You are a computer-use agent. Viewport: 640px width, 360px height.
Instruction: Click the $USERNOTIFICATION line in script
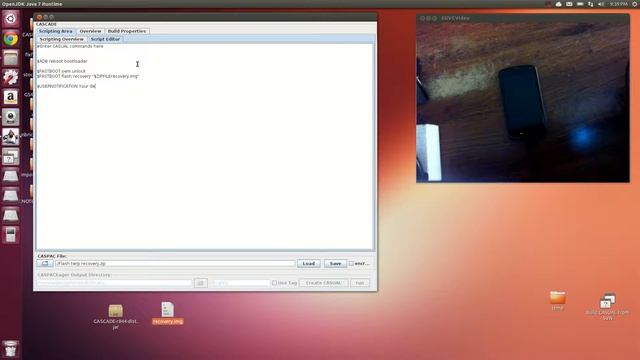[66, 86]
